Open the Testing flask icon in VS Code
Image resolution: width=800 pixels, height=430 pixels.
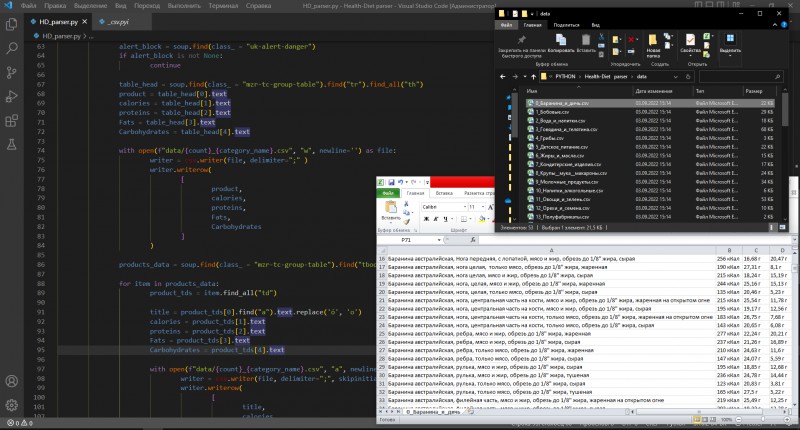click(11, 144)
